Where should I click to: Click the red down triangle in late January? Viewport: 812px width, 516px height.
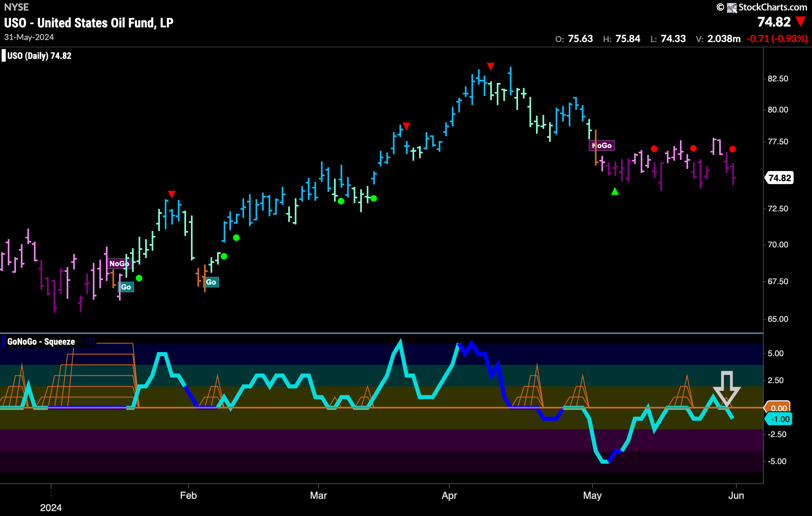tap(172, 194)
